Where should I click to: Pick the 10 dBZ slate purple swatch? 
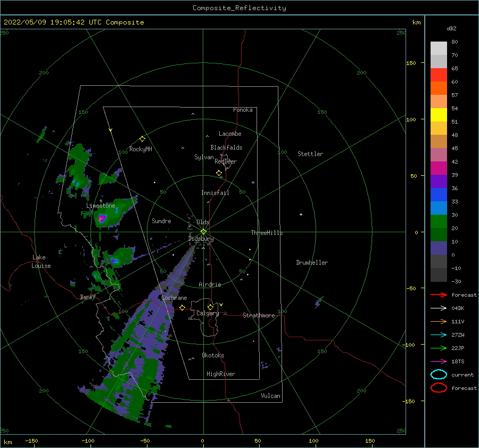click(x=439, y=248)
